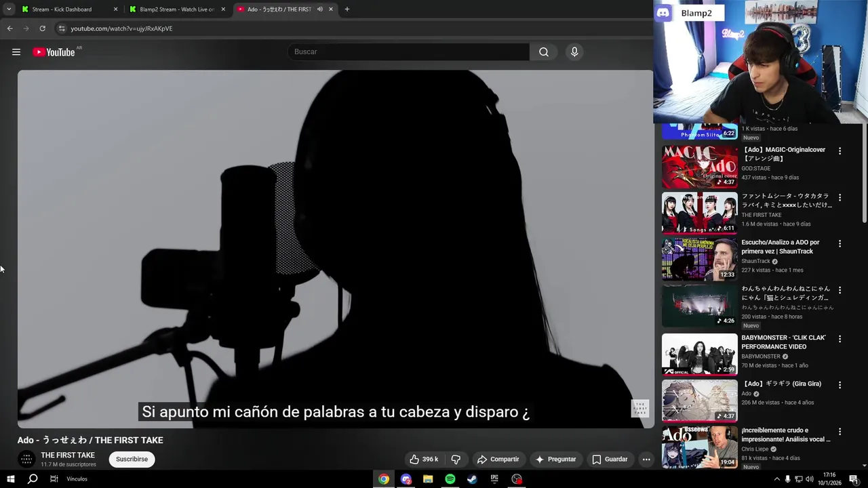Click 'BABYMONSTER - CLIK CLAK' video title
The height and width of the screenshot is (488, 868).
[783, 342]
